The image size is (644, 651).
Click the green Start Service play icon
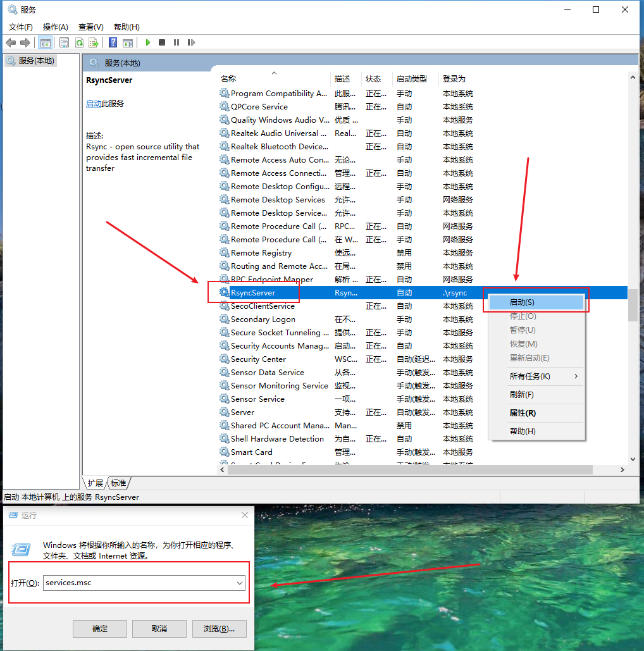[x=148, y=42]
